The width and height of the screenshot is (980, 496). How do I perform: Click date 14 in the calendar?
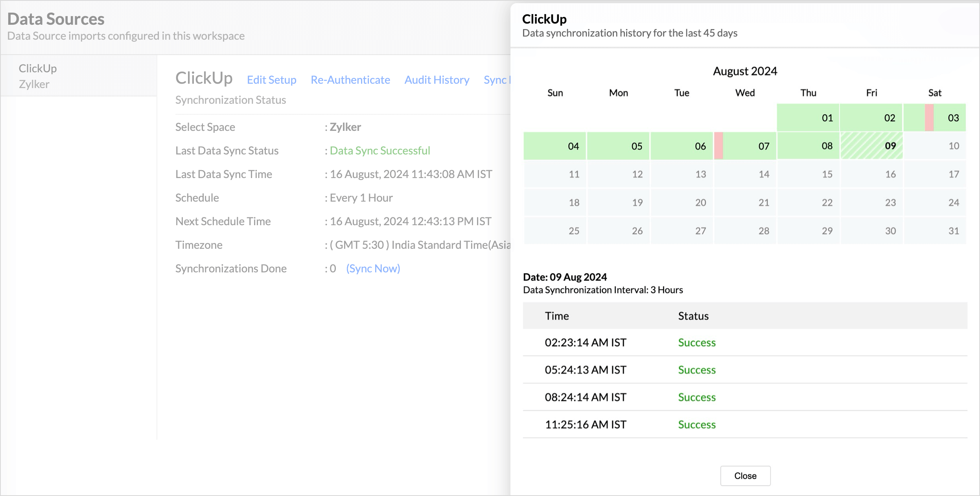point(745,174)
